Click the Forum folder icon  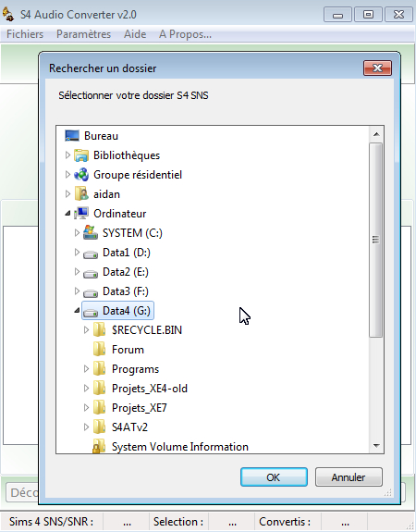(x=99, y=349)
